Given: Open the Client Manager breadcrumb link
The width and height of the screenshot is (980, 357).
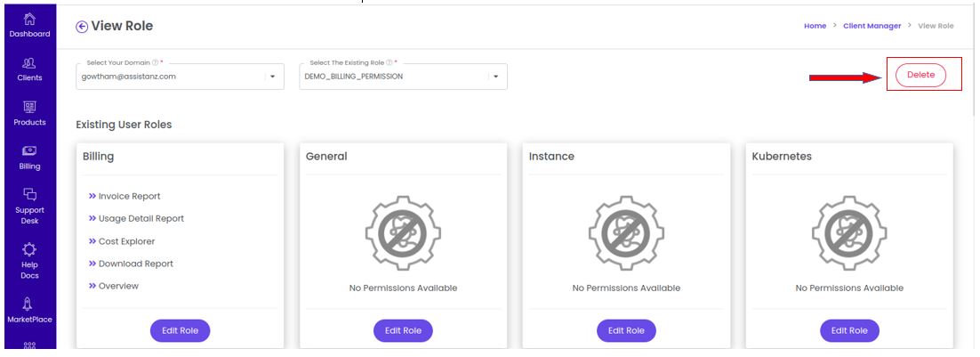Looking at the screenshot, I should [x=872, y=26].
